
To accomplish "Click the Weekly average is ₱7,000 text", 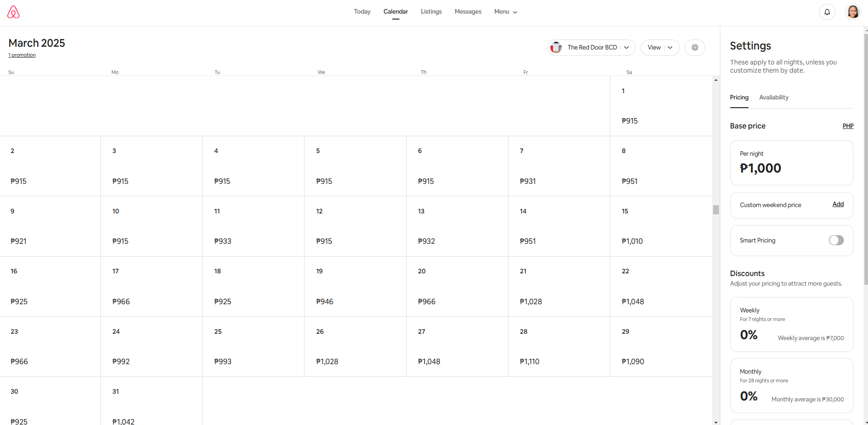I will tap(811, 338).
